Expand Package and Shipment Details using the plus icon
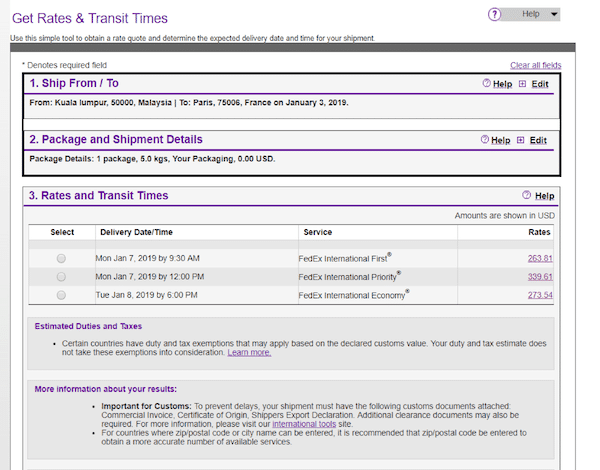Image resolution: width=600 pixels, height=470 pixels. [520, 140]
